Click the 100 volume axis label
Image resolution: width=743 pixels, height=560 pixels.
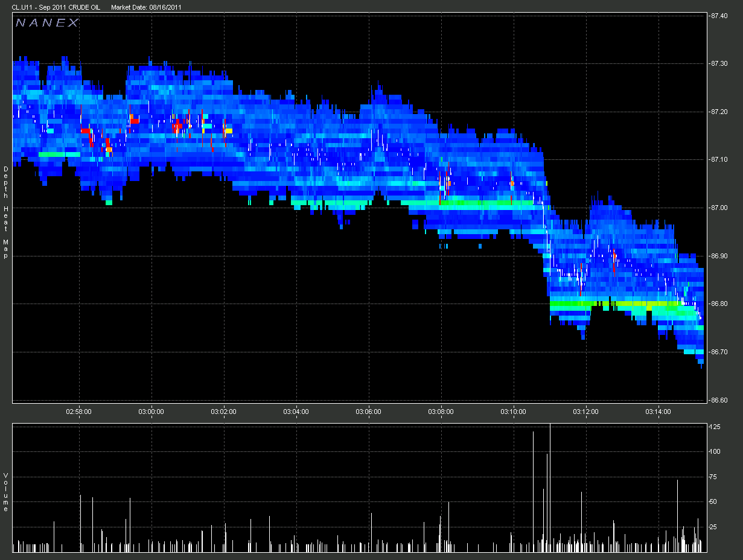coord(715,451)
